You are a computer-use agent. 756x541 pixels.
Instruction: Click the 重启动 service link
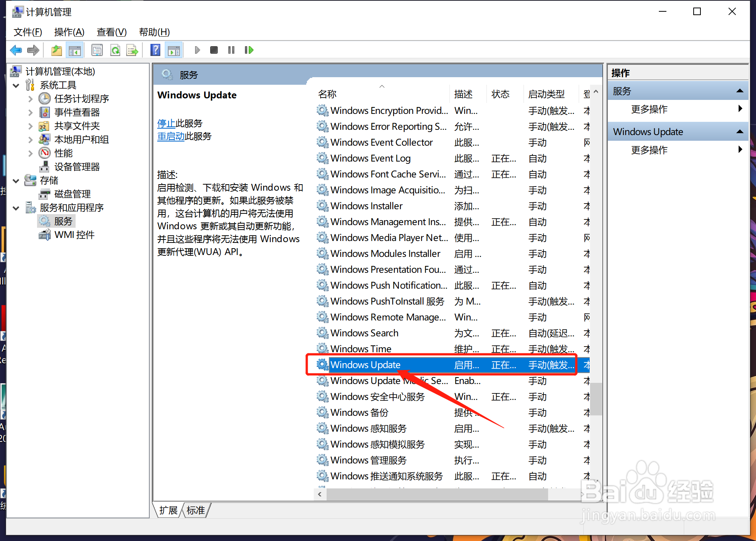click(170, 136)
